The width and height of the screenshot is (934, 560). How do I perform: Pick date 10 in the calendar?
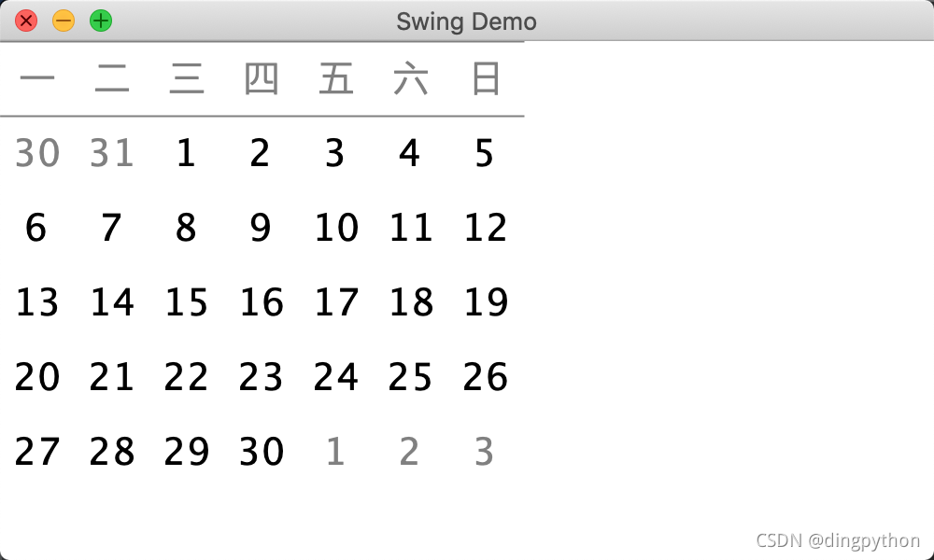336,228
